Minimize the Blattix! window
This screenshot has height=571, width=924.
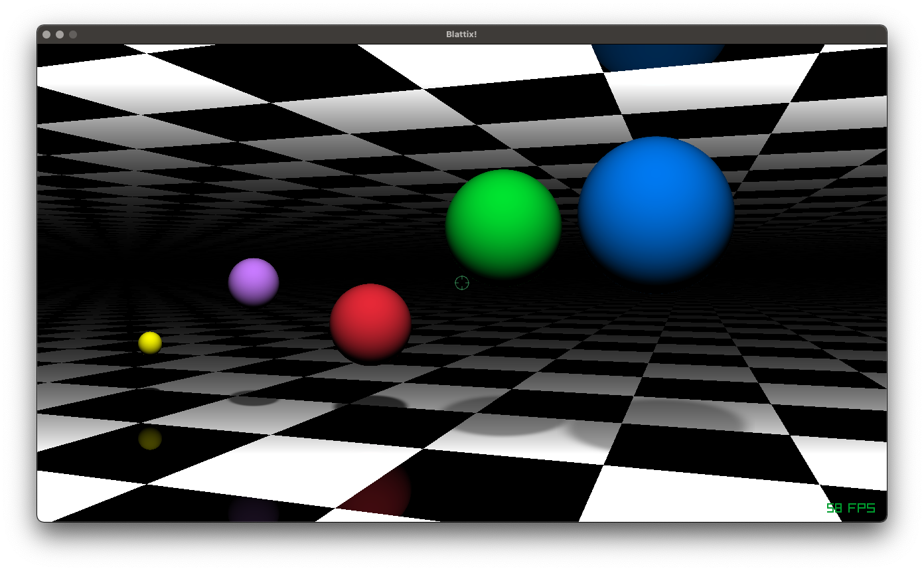(x=60, y=35)
